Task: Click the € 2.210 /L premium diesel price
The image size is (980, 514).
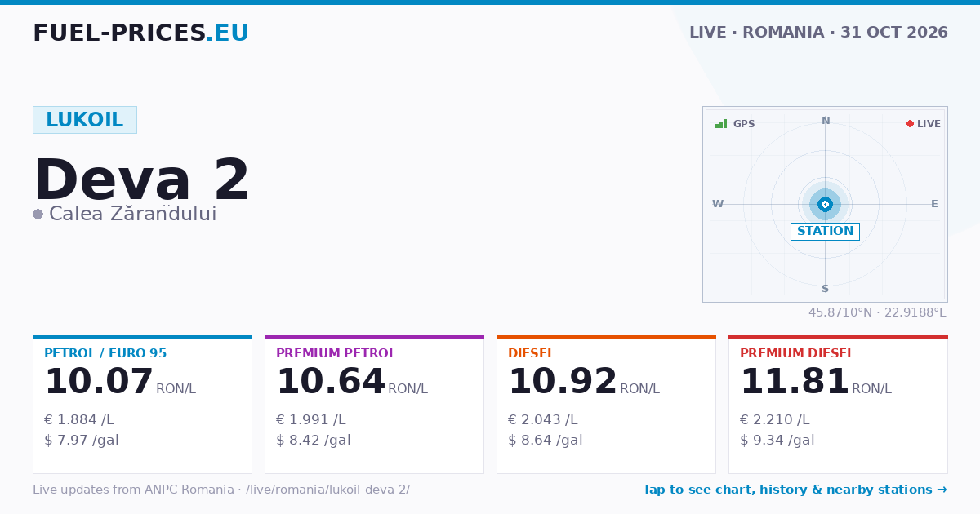Action: 775,420
